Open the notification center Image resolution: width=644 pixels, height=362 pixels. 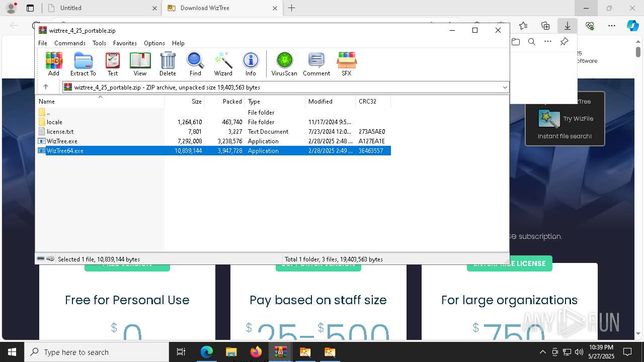[x=627, y=352]
